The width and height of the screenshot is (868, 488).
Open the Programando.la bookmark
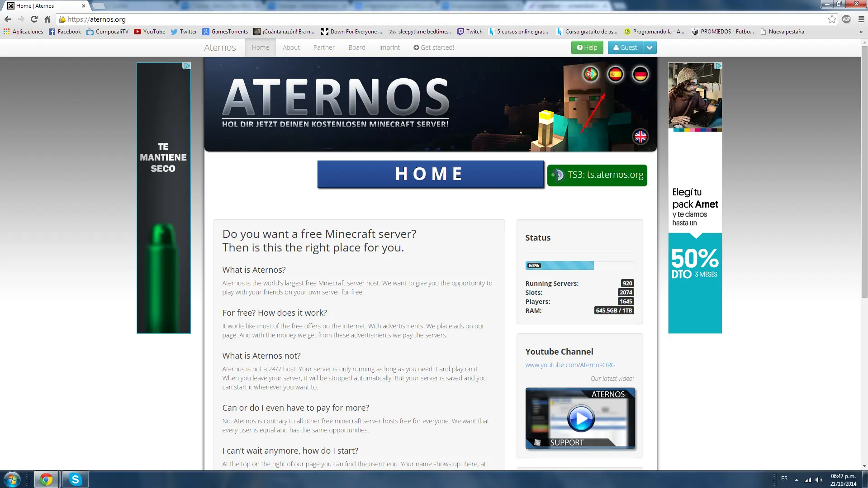click(x=654, y=32)
